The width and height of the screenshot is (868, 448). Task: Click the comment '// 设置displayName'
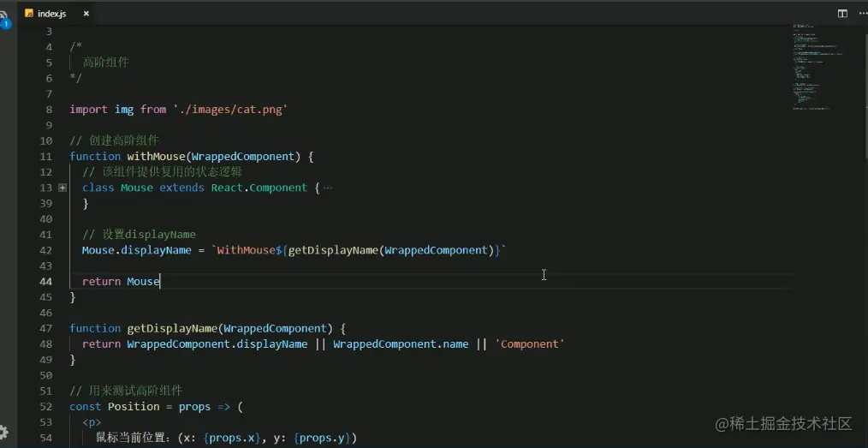[139, 234]
